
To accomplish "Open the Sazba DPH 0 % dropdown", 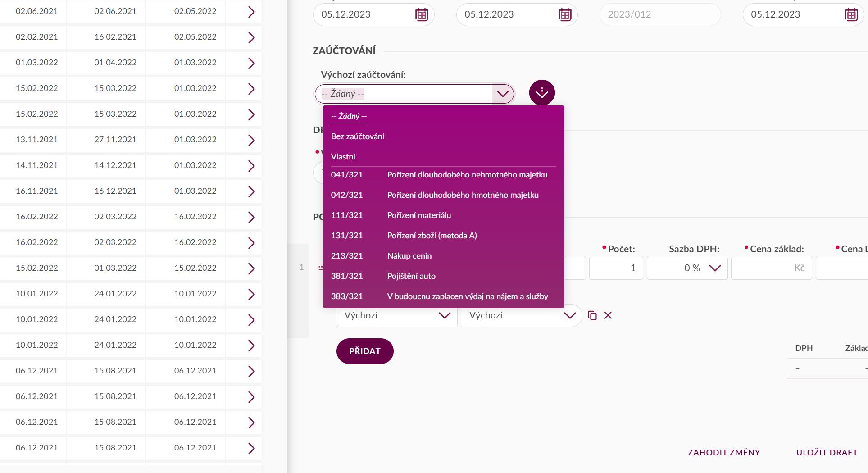I will point(687,268).
